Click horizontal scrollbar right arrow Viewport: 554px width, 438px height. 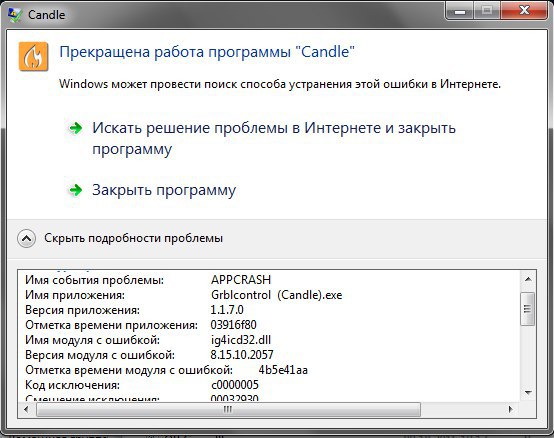[511, 409]
